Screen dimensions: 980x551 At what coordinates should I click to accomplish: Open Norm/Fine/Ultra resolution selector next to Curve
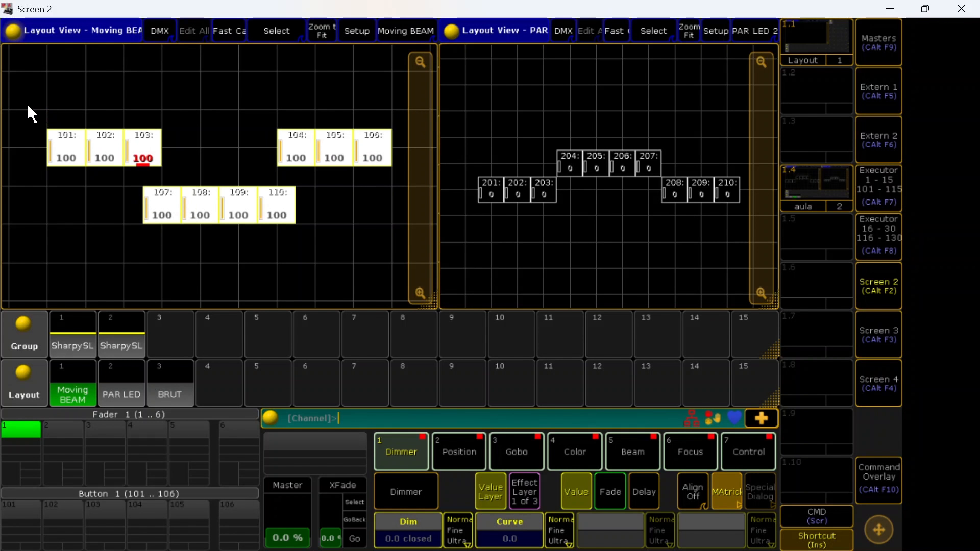(x=560, y=530)
